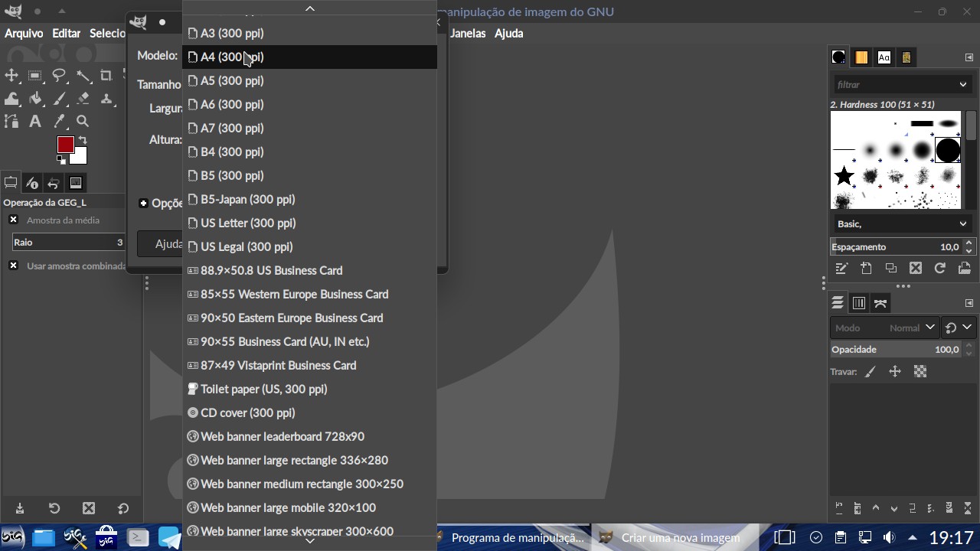Choose A5 (300 ppi) template

pyautogui.click(x=309, y=80)
